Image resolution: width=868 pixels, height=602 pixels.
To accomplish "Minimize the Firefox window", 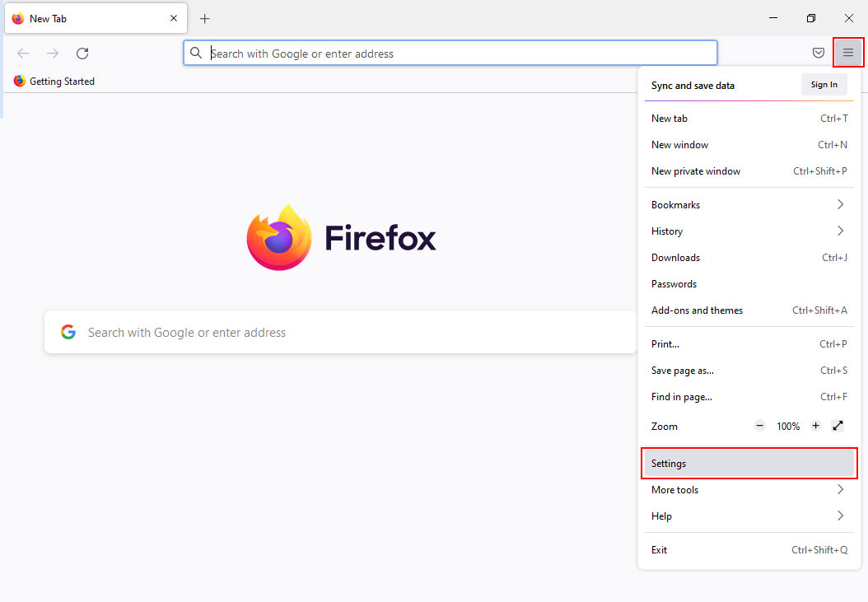I will click(773, 18).
